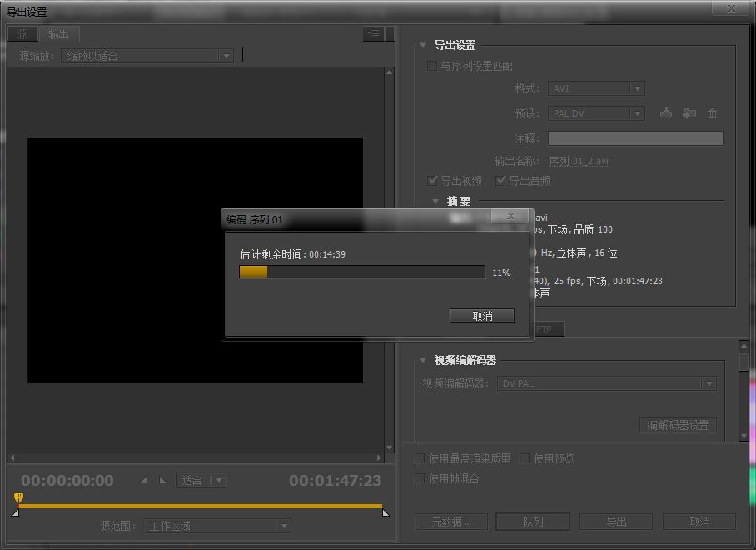This screenshot has width=756, height=550.
Task: Click the duration timecode 00:01:47:23
Action: (x=335, y=481)
